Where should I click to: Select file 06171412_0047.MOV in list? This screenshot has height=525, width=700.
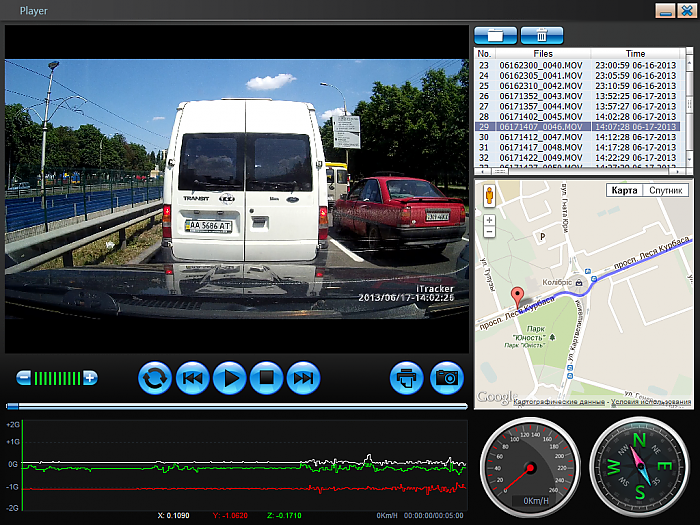point(534,137)
